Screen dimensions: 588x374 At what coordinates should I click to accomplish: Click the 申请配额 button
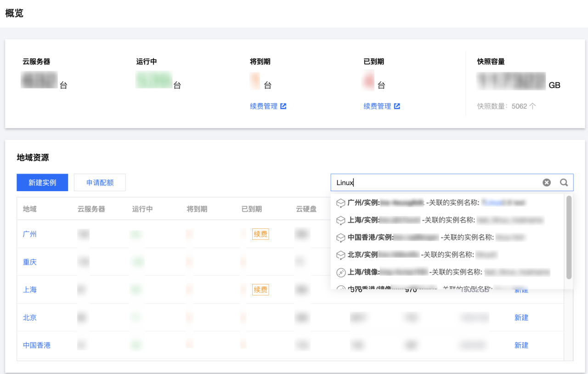point(100,182)
